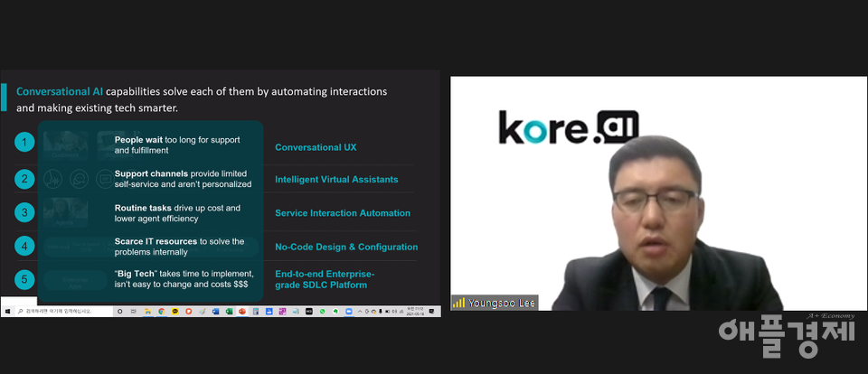
Task: Open Task View on the taskbar
Action: (x=133, y=311)
